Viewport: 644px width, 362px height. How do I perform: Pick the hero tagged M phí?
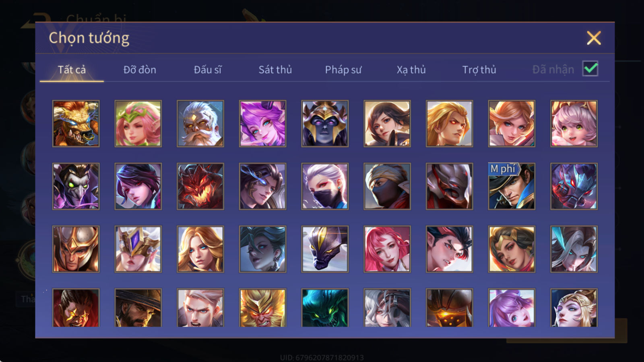click(x=512, y=186)
